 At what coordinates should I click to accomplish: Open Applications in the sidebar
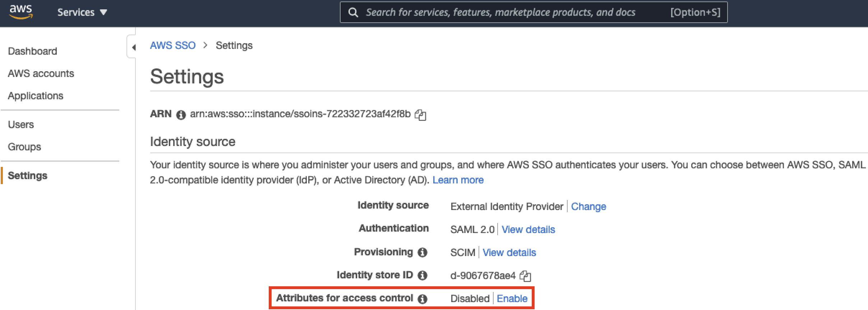(36, 96)
